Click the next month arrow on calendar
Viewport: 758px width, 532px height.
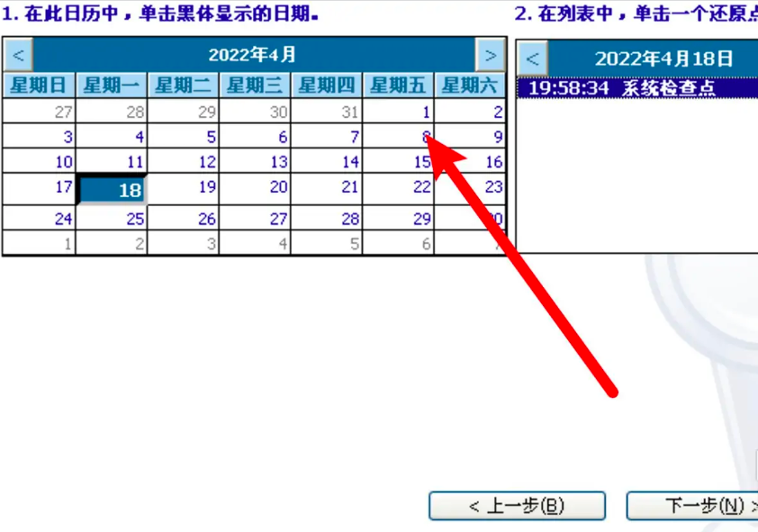pyautogui.click(x=491, y=54)
